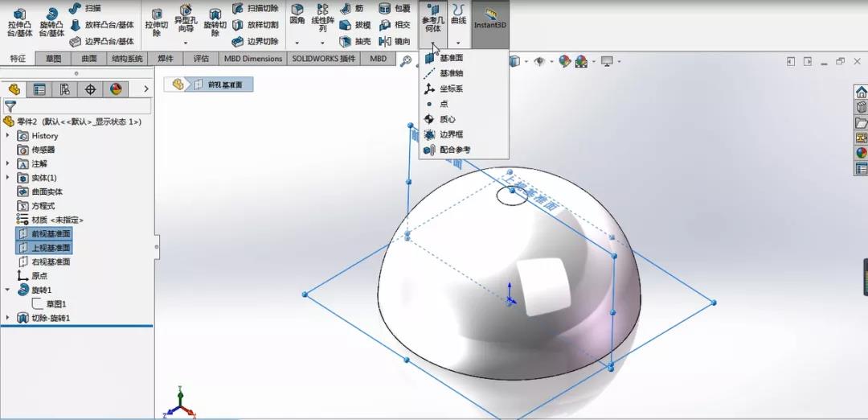Click the filter input field in the feature tree
Viewport: 868px width, 420px height.
pos(84,106)
